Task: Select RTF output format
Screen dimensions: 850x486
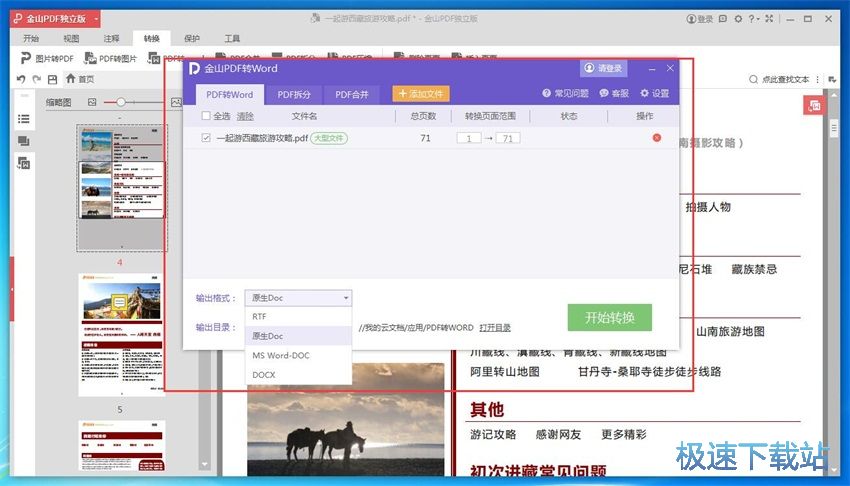Action: click(298, 316)
